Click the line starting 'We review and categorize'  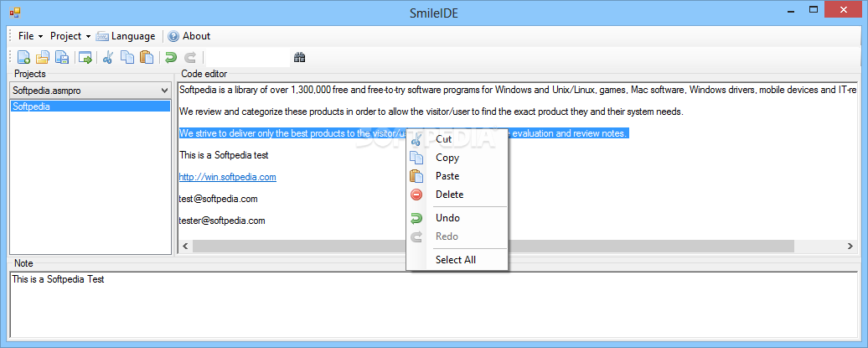pos(431,112)
